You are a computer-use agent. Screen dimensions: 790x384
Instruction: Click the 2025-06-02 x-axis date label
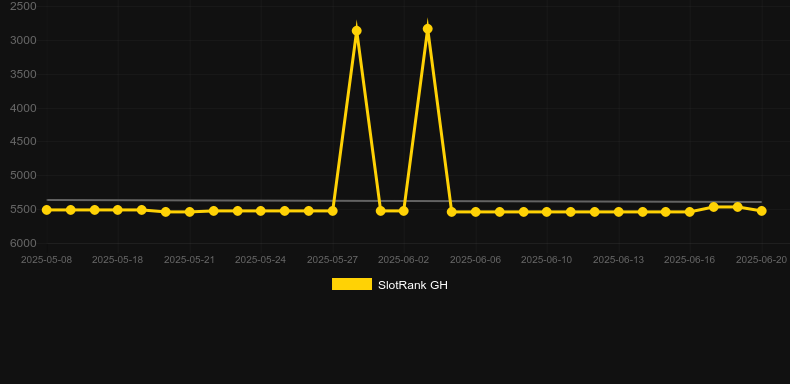[404, 260]
